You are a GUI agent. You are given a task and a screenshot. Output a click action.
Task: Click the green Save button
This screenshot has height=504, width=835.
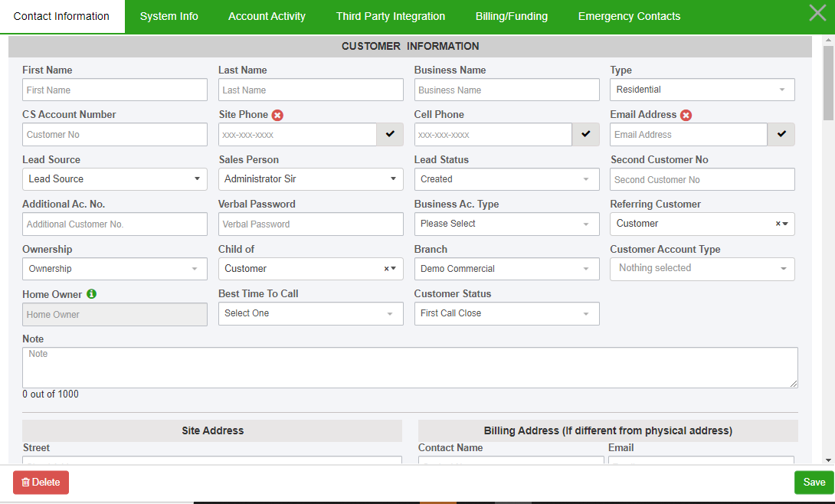coord(814,483)
